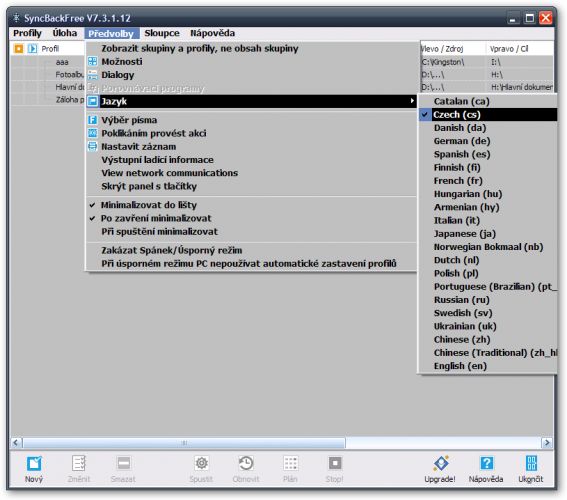
Task: Choose English (en) language
Action: (x=487, y=366)
